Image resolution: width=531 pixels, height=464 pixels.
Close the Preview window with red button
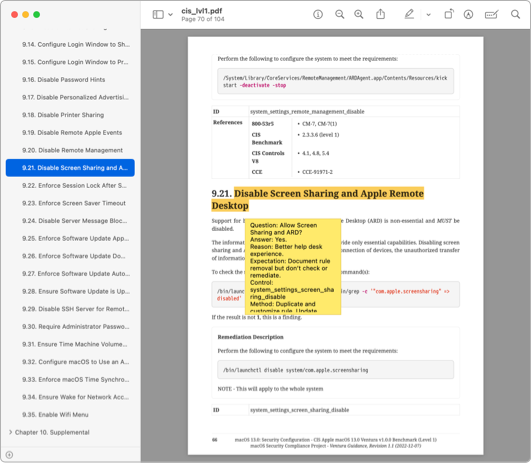pos(14,15)
